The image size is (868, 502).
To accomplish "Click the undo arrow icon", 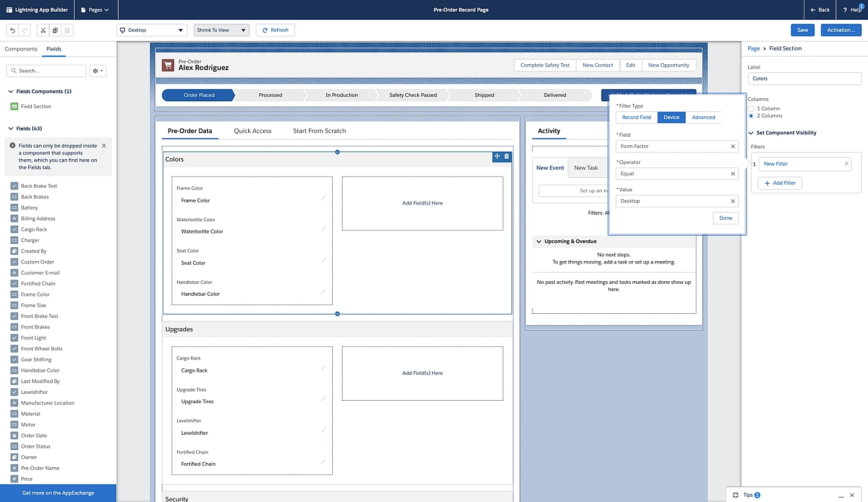I will point(13,30).
